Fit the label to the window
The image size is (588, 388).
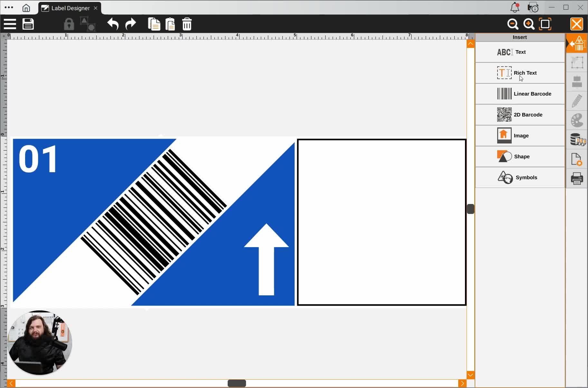(545, 24)
